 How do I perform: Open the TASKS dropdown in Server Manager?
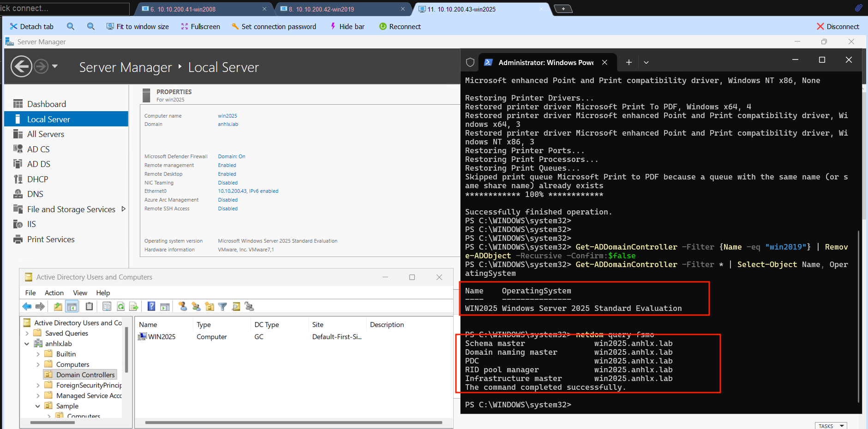click(831, 425)
